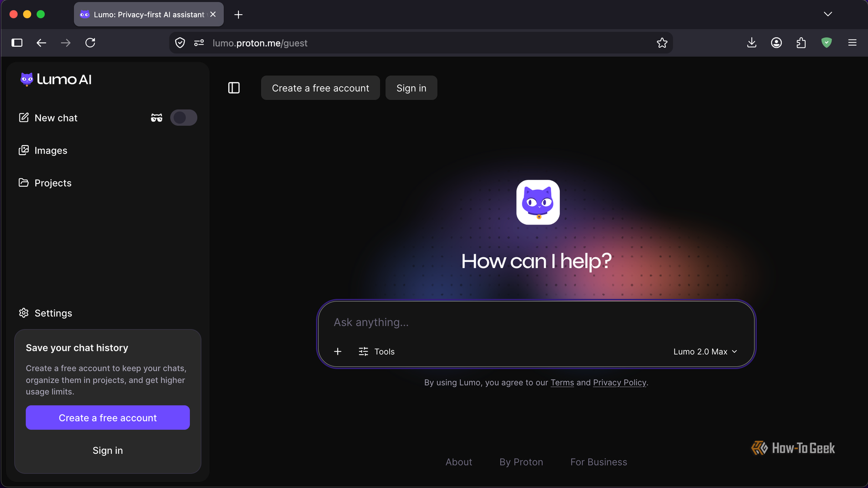Go forward to the next page

pyautogui.click(x=66, y=43)
